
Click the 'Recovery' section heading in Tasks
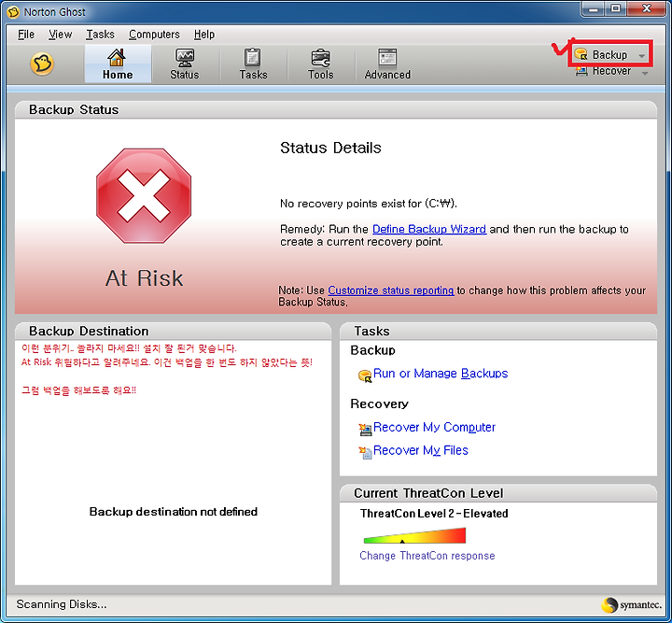click(379, 404)
